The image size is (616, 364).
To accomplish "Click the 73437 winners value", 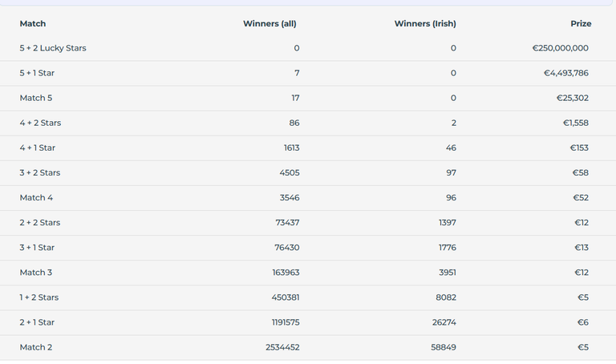I will coord(287,223).
